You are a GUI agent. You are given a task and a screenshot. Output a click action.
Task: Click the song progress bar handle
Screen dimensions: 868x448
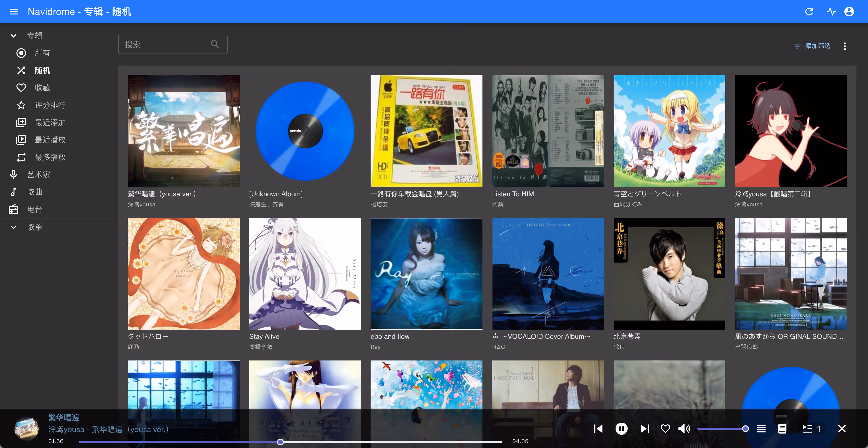pos(280,441)
